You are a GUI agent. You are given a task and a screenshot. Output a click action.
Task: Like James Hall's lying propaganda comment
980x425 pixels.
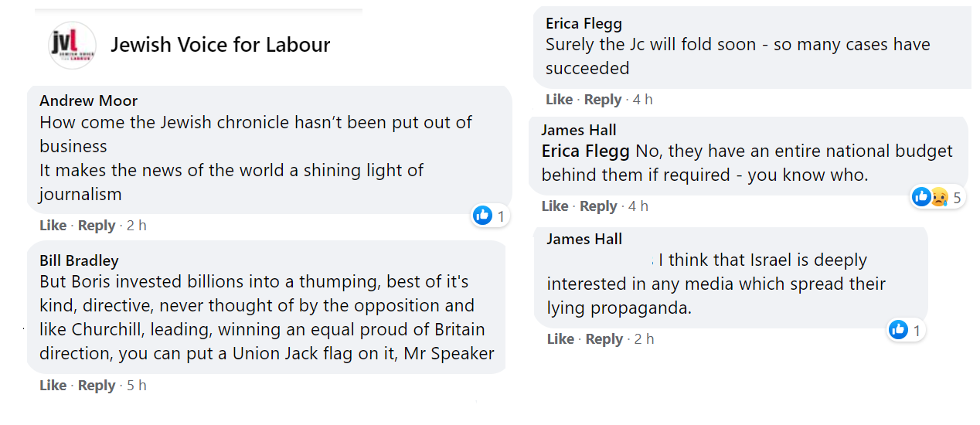[561, 339]
